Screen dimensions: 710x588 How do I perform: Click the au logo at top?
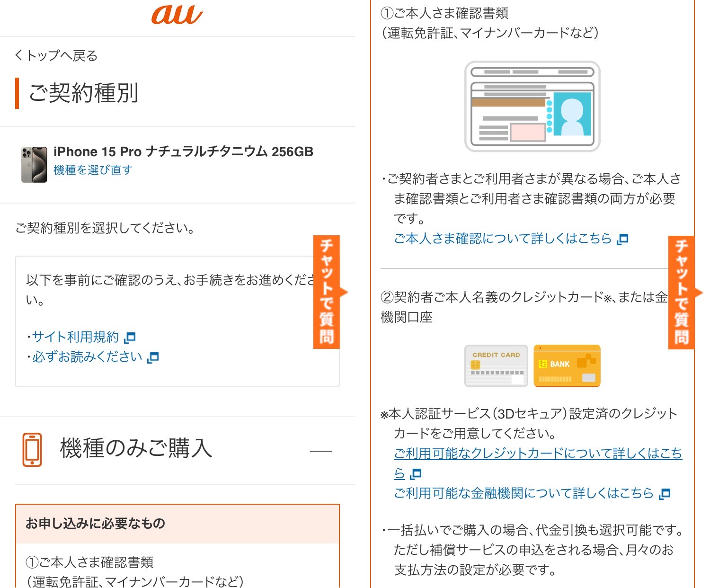click(x=177, y=15)
